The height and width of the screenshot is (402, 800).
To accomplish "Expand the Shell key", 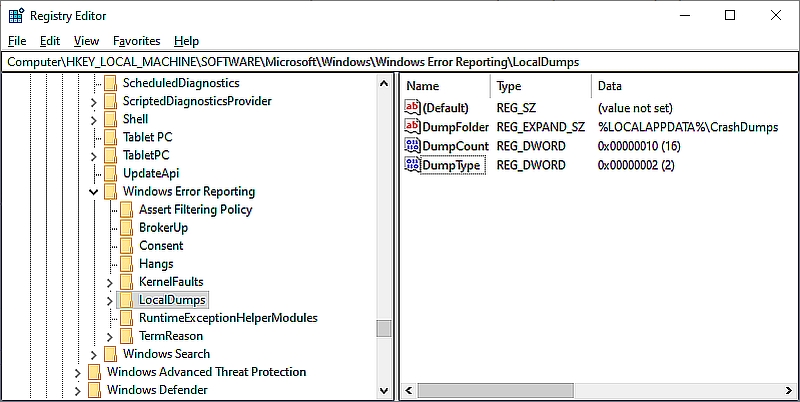I will 93,120.
